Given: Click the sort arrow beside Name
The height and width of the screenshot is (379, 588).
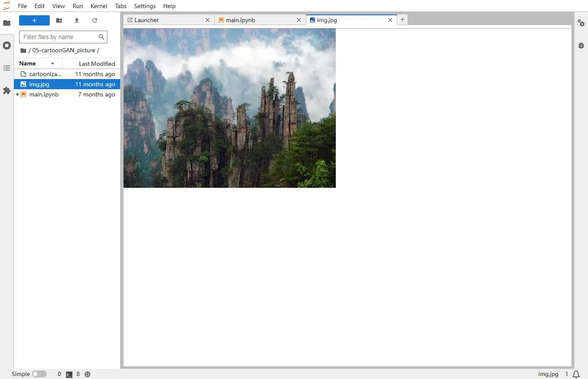Looking at the screenshot, I should pos(53,63).
